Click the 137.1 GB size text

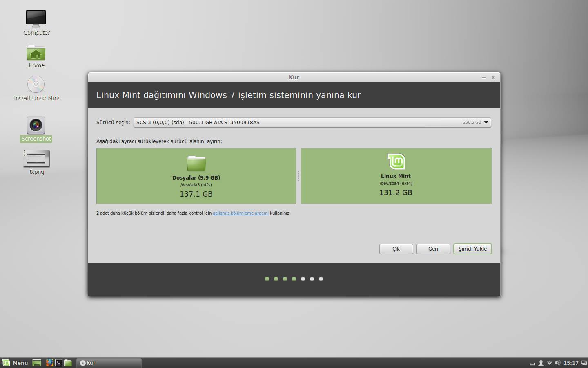pyautogui.click(x=196, y=194)
